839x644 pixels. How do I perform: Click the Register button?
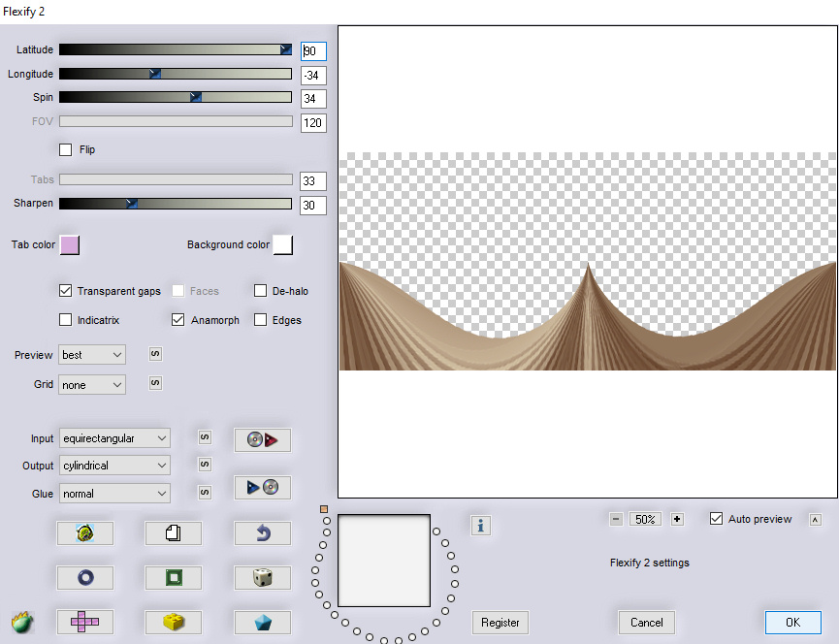(x=500, y=623)
